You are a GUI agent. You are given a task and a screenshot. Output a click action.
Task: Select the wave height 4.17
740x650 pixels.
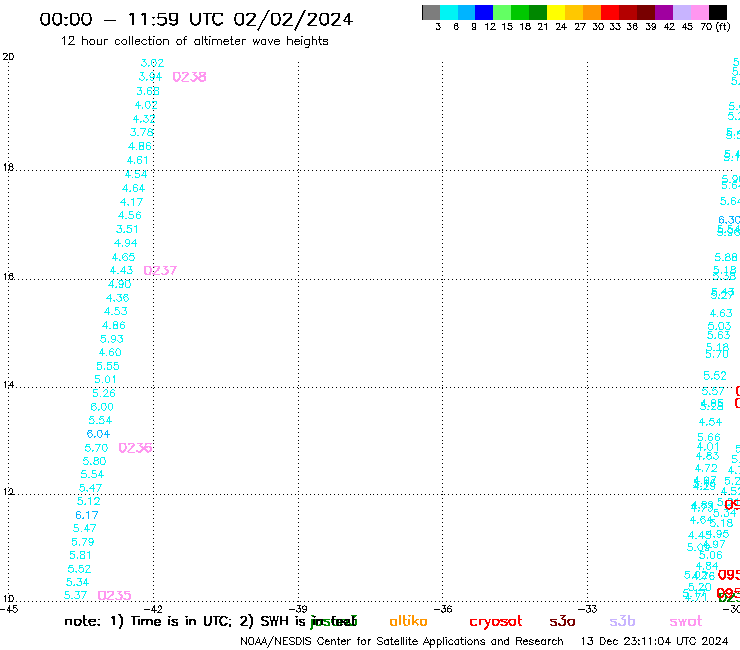(131, 202)
